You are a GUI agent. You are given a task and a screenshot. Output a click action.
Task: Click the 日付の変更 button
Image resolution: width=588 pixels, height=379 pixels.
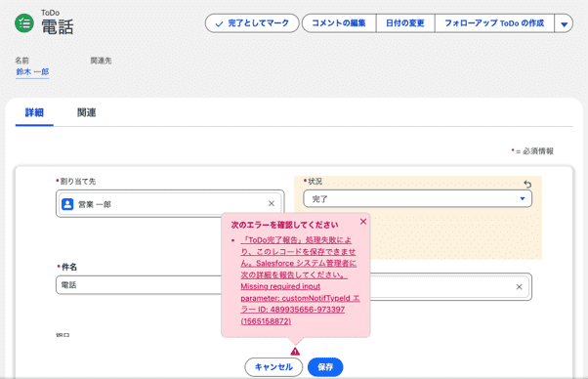(x=405, y=23)
